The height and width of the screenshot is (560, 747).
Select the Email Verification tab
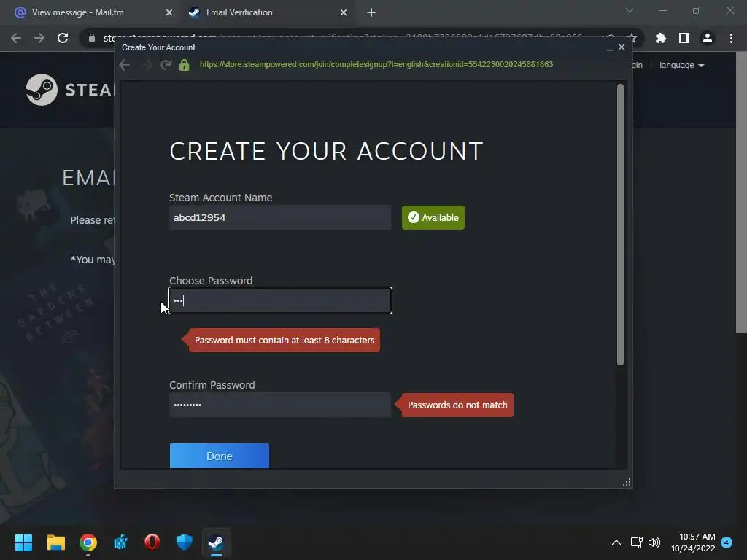267,12
